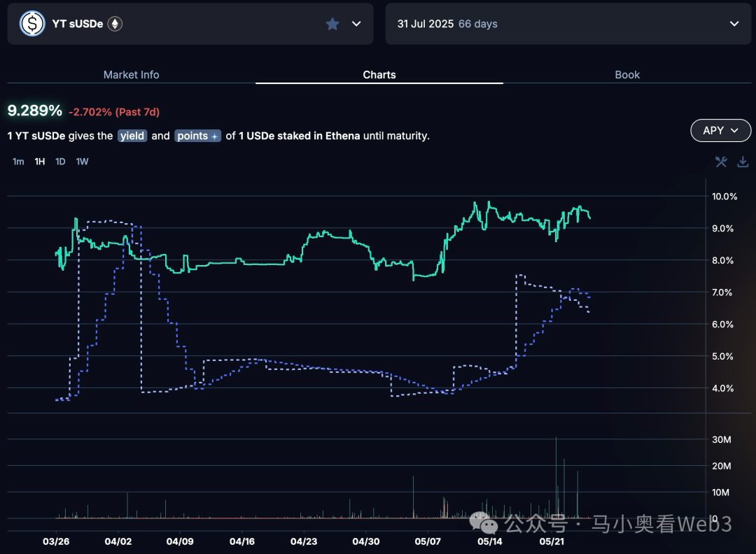The width and height of the screenshot is (756, 554).
Task: Switch to the Book tab
Action: pyautogui.click(x=627, y=75)
